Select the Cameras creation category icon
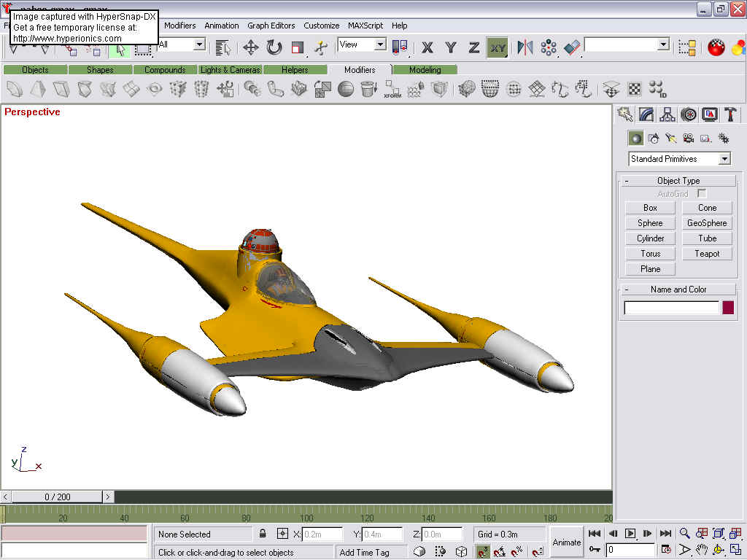The height and width of the screenshot is (560, 747). 689,138
